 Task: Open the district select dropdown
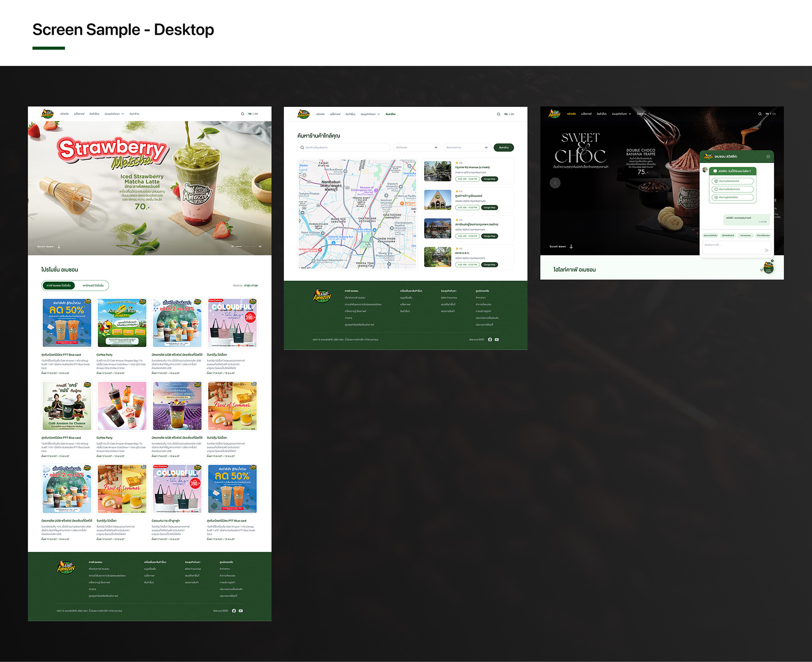point(466,148)
